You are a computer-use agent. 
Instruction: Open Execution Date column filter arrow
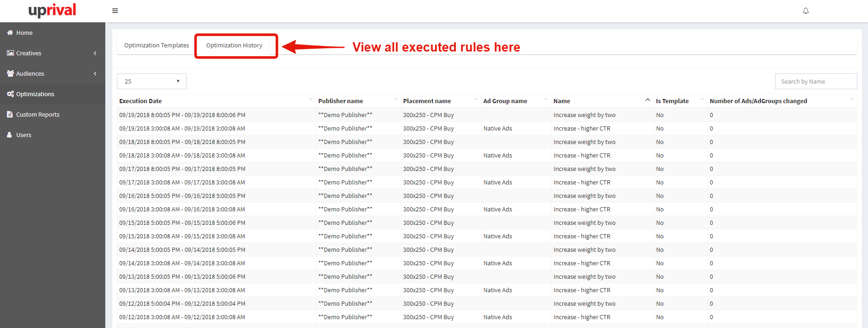point(310,99)
